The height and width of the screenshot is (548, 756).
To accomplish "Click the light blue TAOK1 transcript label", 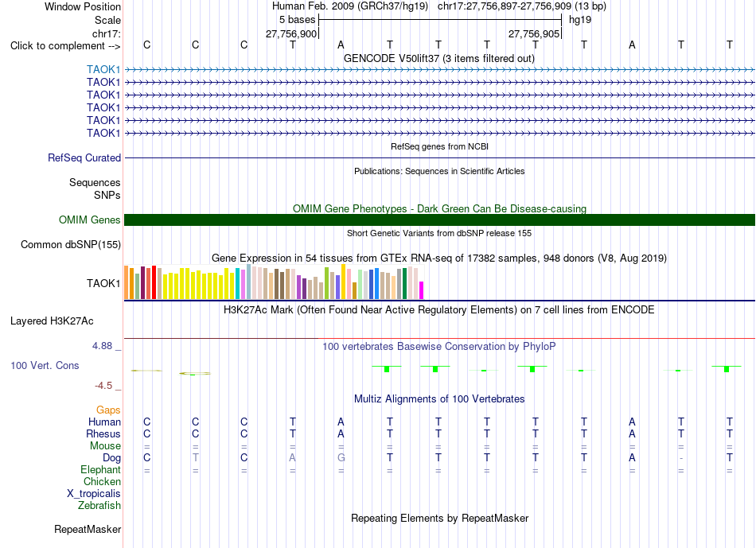I will coord(103,70).
